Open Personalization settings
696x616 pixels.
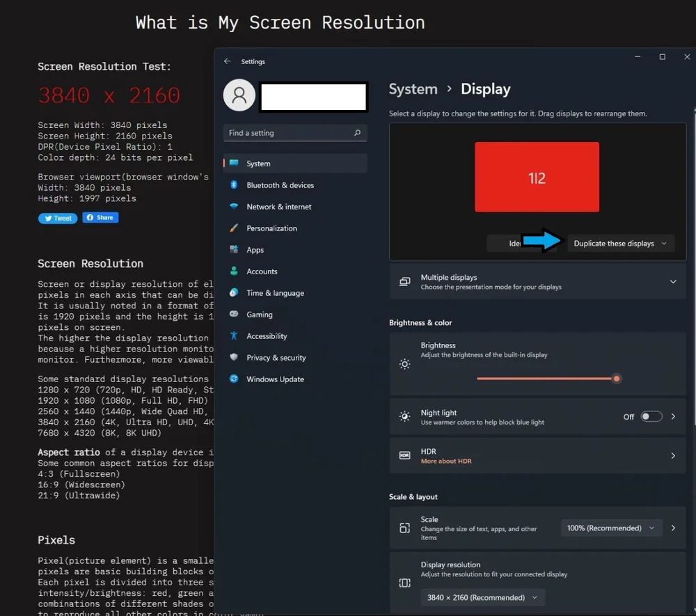(295, 228)
